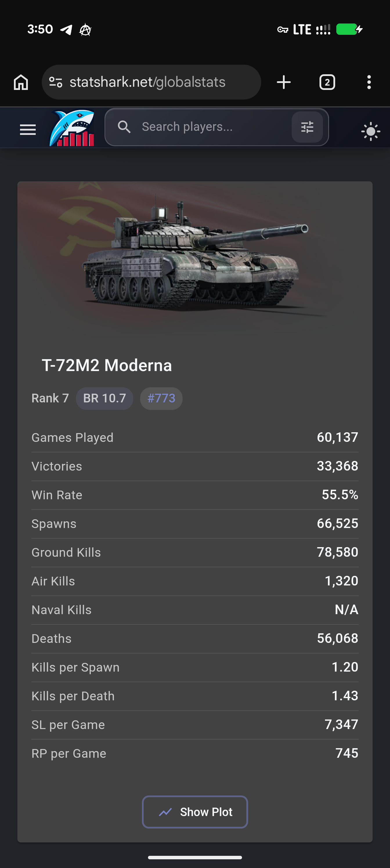The image size is (390, 868).
Task: Open the #773 ranking link
Action: pyautogui.click(x=161, y=398)
